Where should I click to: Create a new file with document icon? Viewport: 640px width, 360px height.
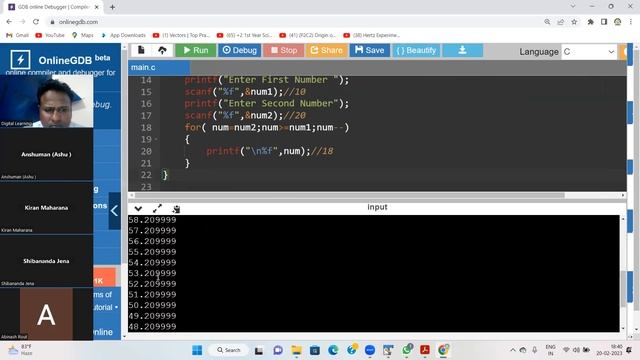[141, 50]
